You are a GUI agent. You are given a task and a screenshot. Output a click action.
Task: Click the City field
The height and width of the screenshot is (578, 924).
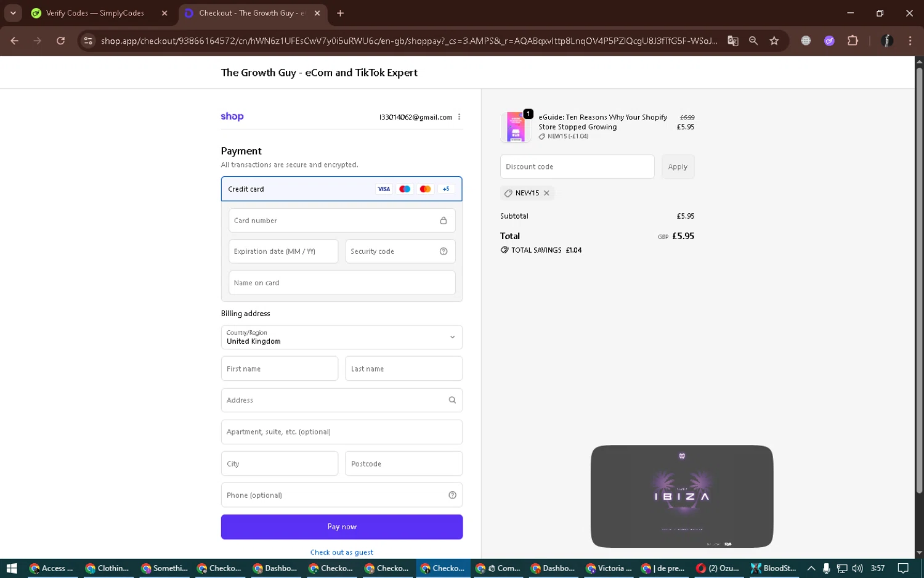(280, 463)
